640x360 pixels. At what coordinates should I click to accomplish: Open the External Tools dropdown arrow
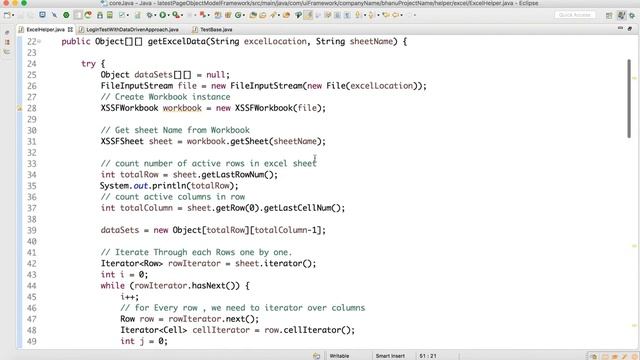(x=182, y=15)
